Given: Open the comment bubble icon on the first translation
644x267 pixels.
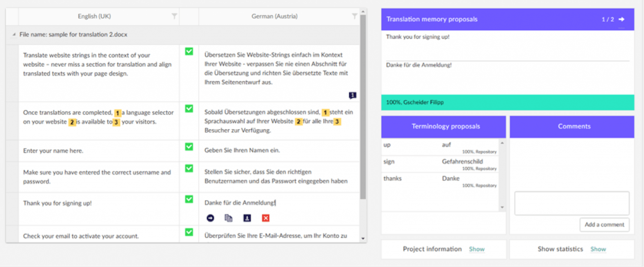Looking at the screenshot, I should pyautogui.click(x=352, y=96).
